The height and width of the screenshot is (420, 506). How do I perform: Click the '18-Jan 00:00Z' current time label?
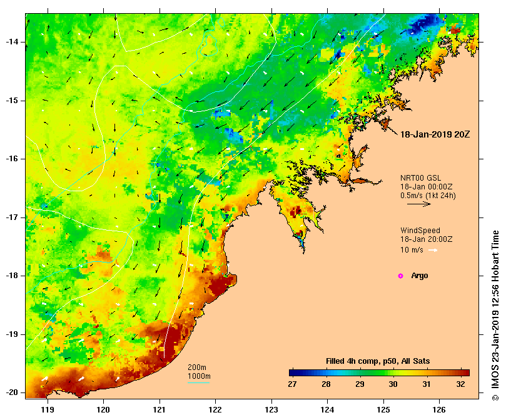pos(426,187)
